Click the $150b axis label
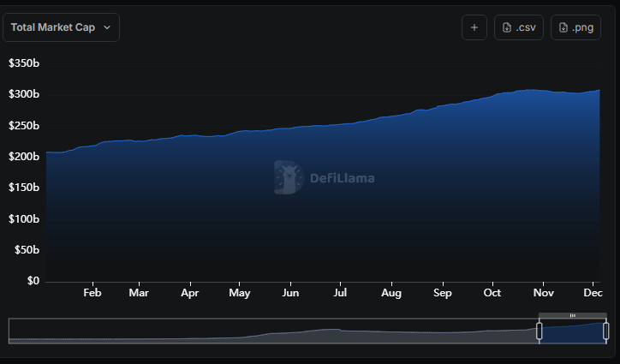620x364 pixels. pos(24,188)
